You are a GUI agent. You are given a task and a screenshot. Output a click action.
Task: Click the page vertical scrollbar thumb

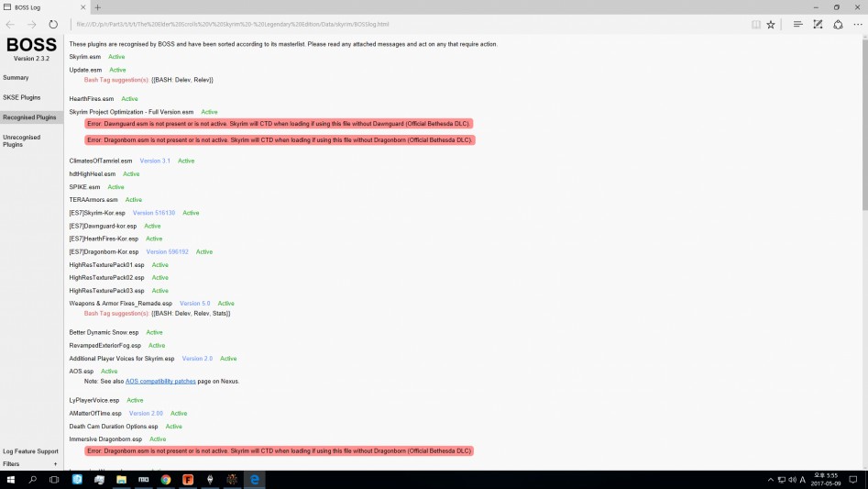tap(864, 125)
